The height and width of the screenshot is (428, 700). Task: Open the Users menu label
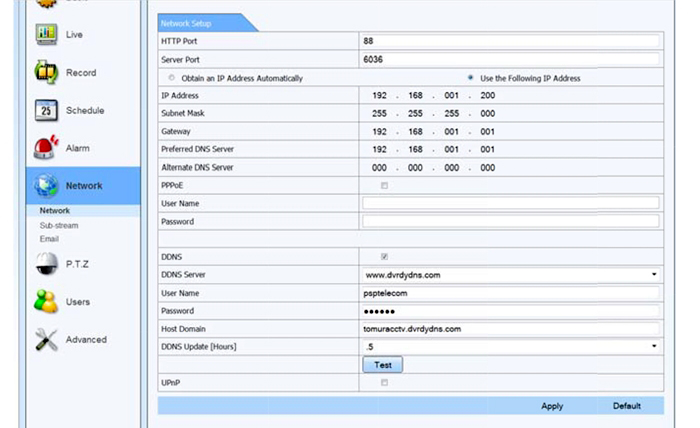(78, 302)
